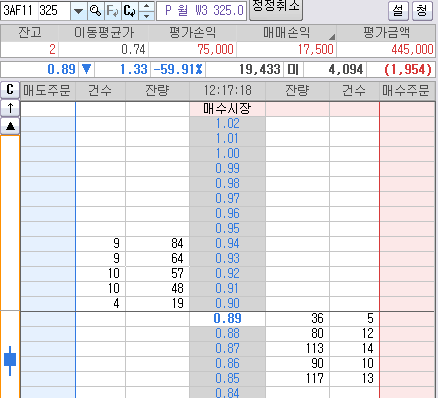Click the 이동평균가 value 0.74
This screenshot has height=398, width=438.
point(133,50)
